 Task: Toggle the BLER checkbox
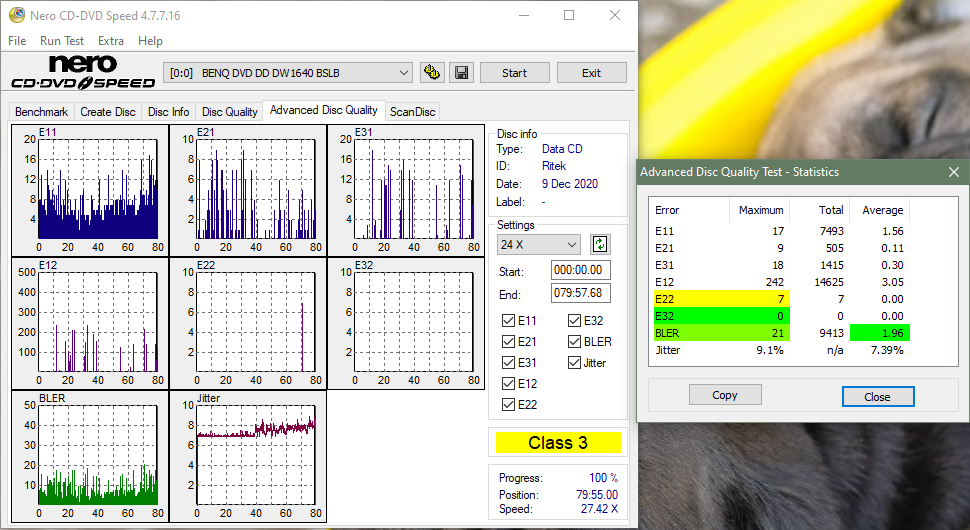[574, 341]
